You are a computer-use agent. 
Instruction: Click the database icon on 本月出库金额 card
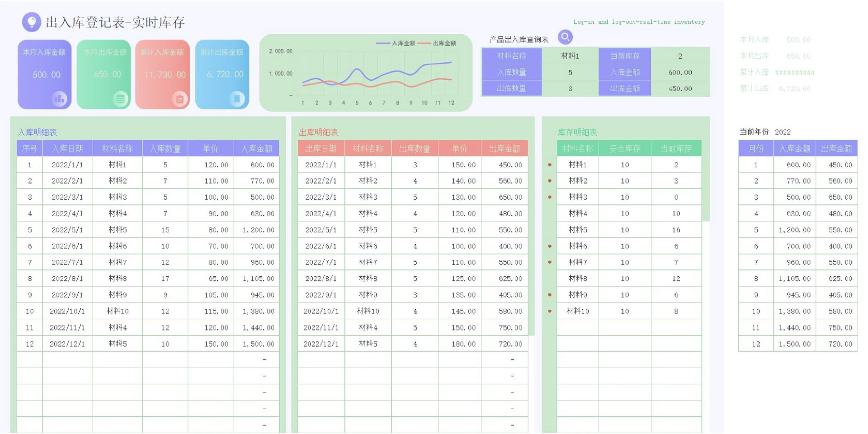(x=120, y=99)
